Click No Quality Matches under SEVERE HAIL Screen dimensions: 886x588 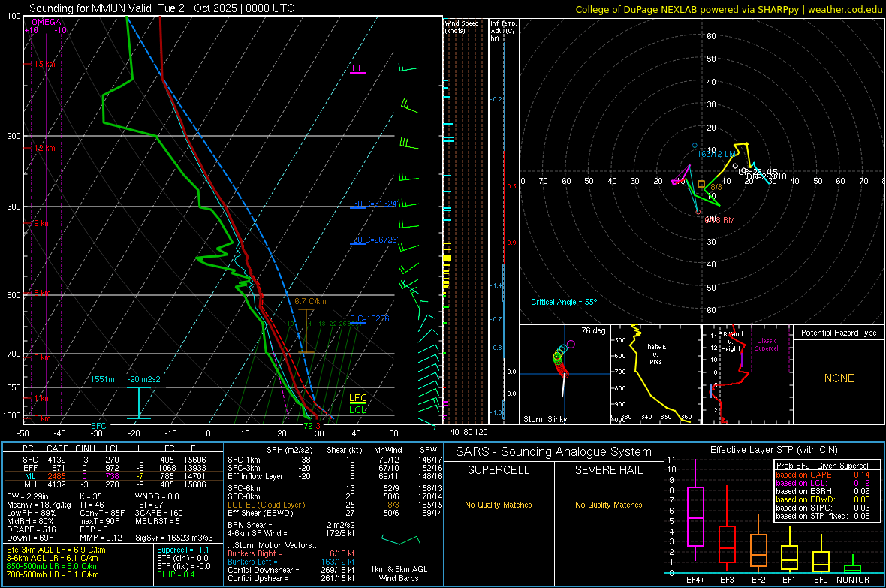[x=608, y=505]
